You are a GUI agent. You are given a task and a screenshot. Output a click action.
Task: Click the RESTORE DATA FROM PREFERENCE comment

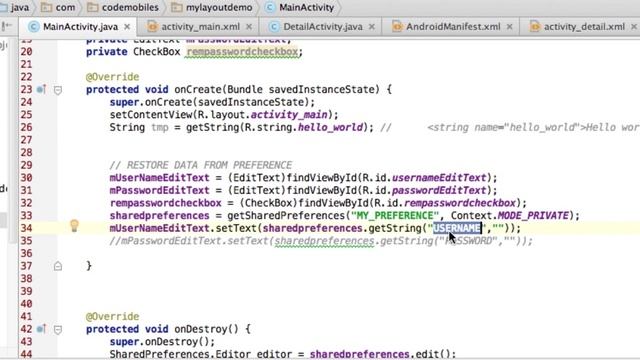pyautogui.click(x=201, y=165)
